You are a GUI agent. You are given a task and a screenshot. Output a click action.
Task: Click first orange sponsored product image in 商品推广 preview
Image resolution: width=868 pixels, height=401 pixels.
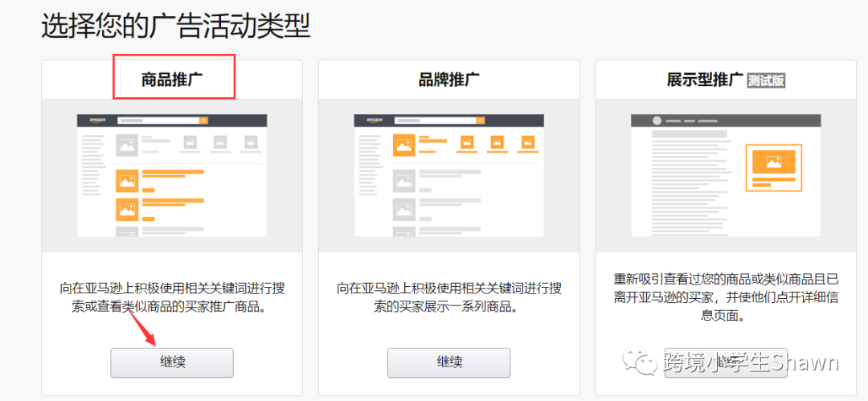point(127,182)
